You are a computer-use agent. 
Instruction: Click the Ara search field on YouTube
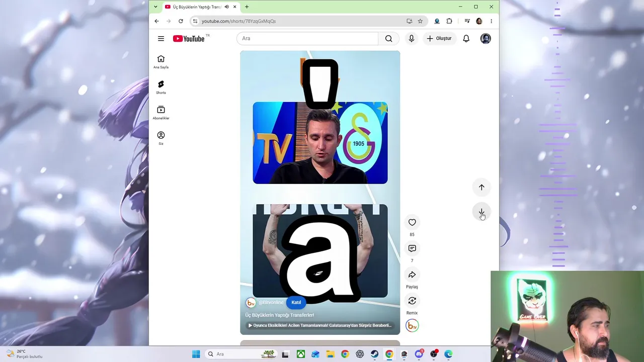(x=307, y=39)
